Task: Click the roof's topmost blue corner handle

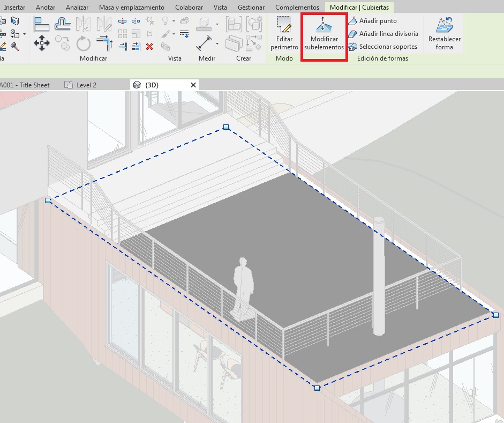Action: (226, 127)
